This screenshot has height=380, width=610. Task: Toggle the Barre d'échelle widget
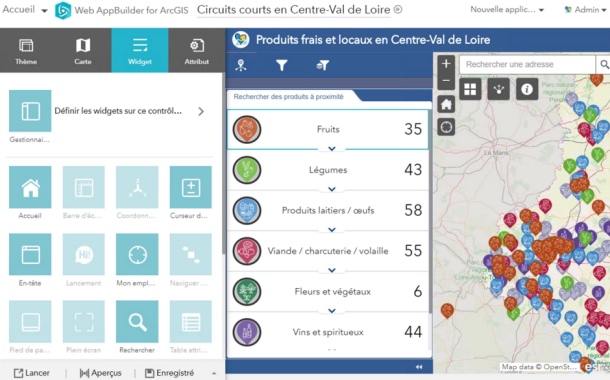84,187
